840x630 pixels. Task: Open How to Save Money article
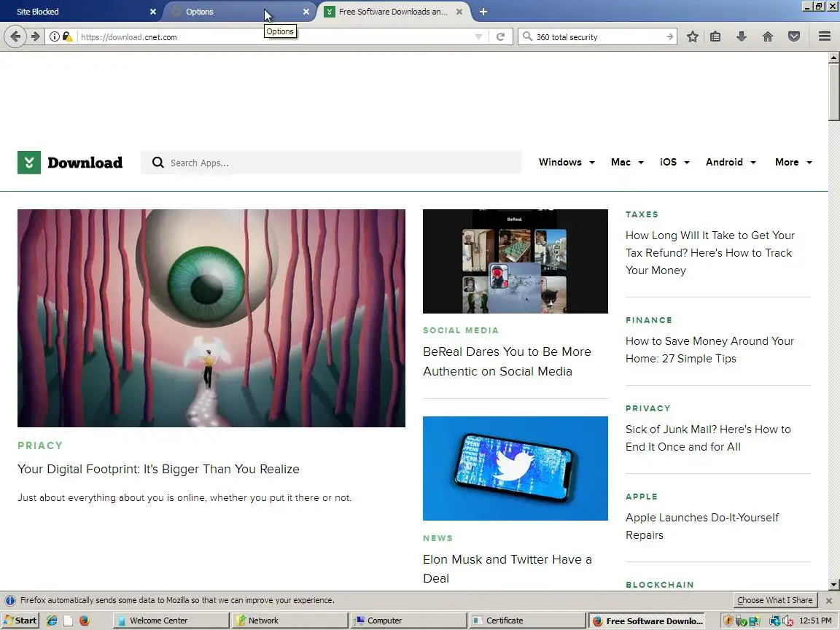709,349
